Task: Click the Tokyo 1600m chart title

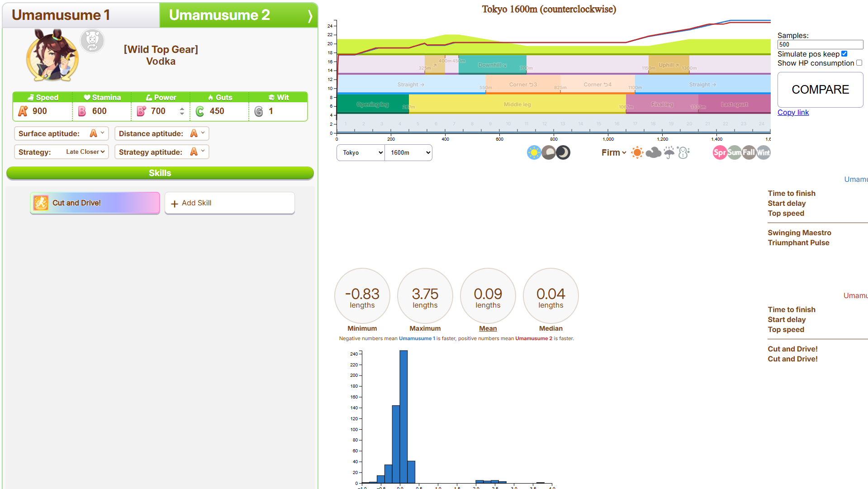Action: [x=549, y=9]
